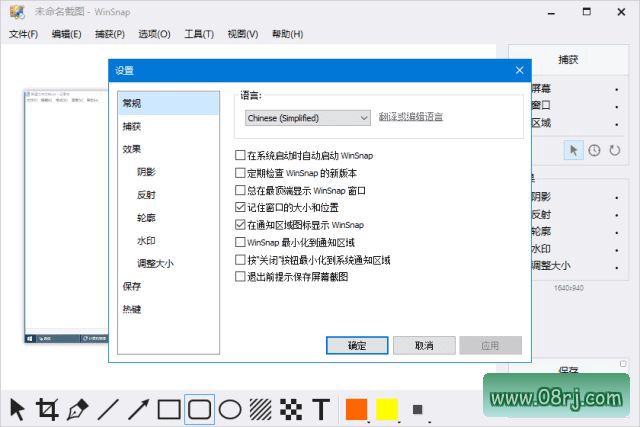Screen dimensions: 640x427
Task: Select the Rounded Rectangle tool
Action: click(x=200, y=409)
